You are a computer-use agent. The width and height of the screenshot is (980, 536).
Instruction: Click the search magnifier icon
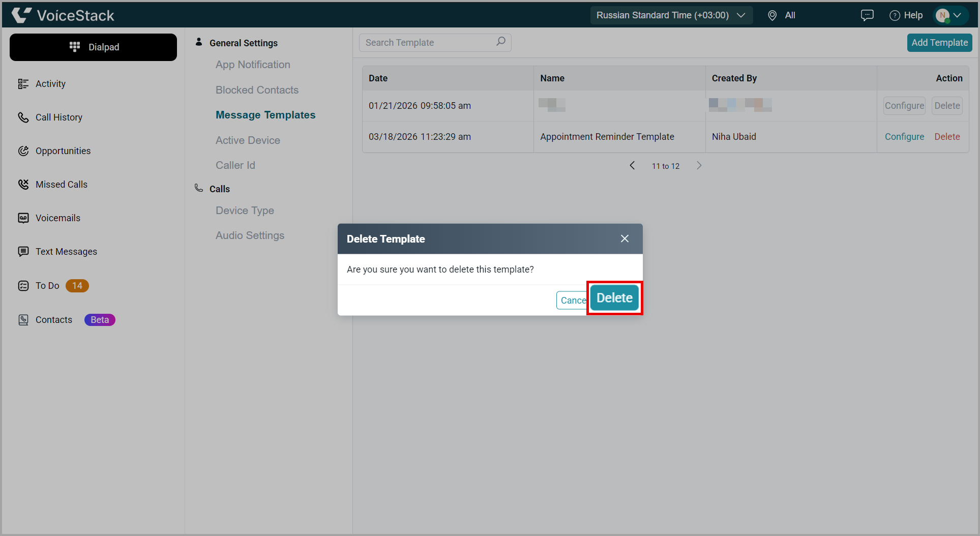tap(501, 42)
